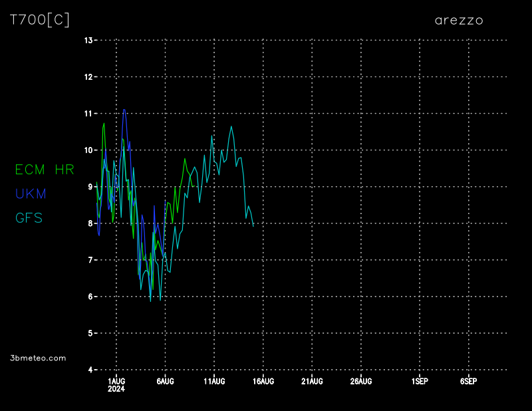Click the GFS legend label

[29, 217]
